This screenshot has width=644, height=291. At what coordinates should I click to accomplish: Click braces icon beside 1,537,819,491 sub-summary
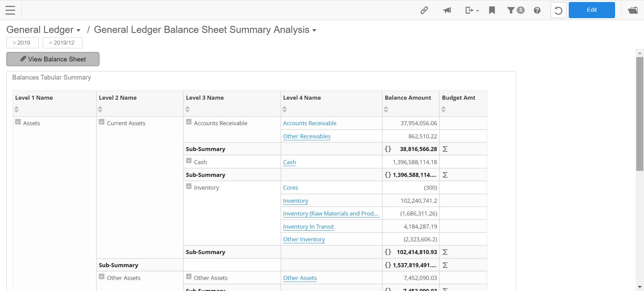[388, 265]
